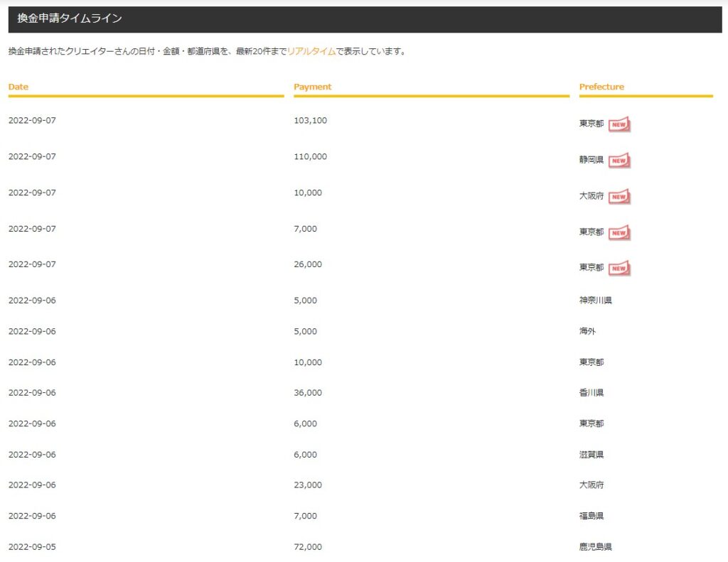
Task: Click the NEW badge beside the 26,000 payment
Action: [x=618, y=269]
